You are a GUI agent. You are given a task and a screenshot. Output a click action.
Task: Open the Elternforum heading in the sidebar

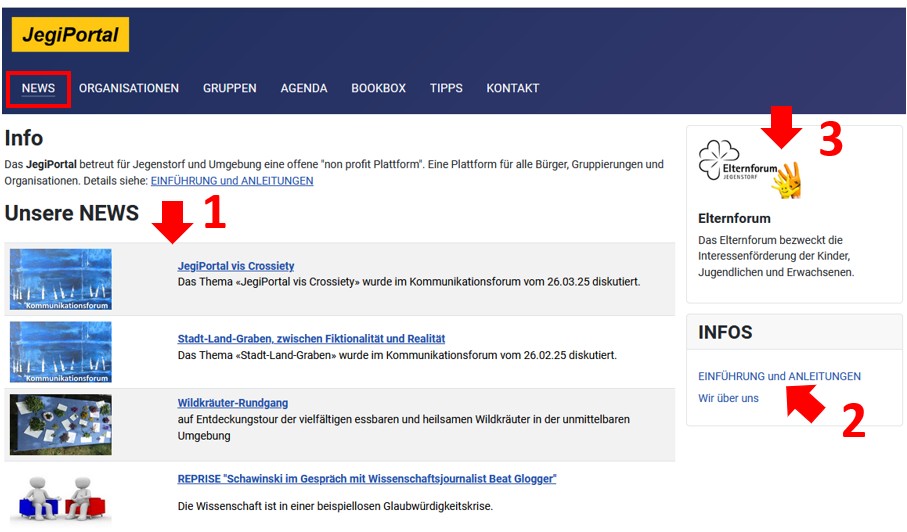point(734,219)
